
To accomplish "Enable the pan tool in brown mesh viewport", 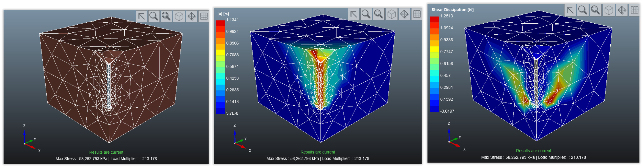I will tap(191, 17).
